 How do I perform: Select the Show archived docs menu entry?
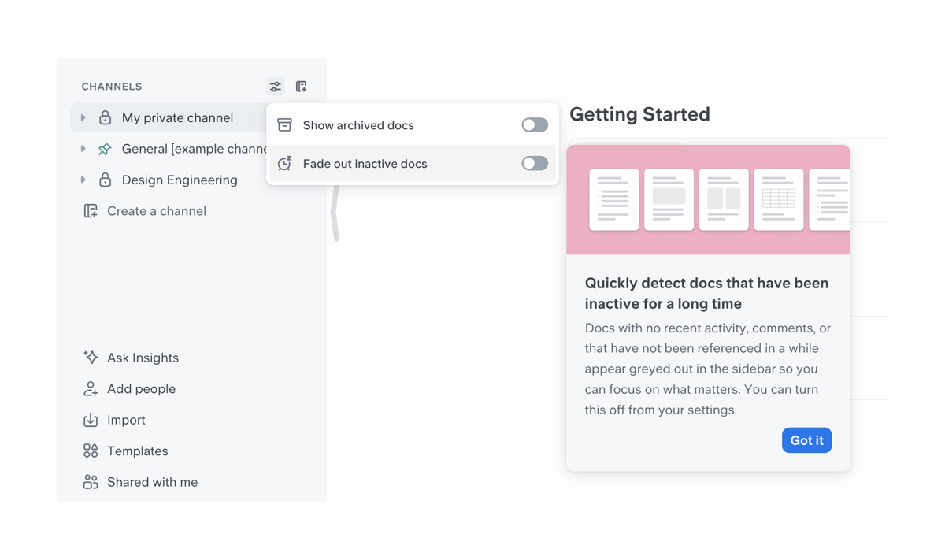tap(357, 124)
